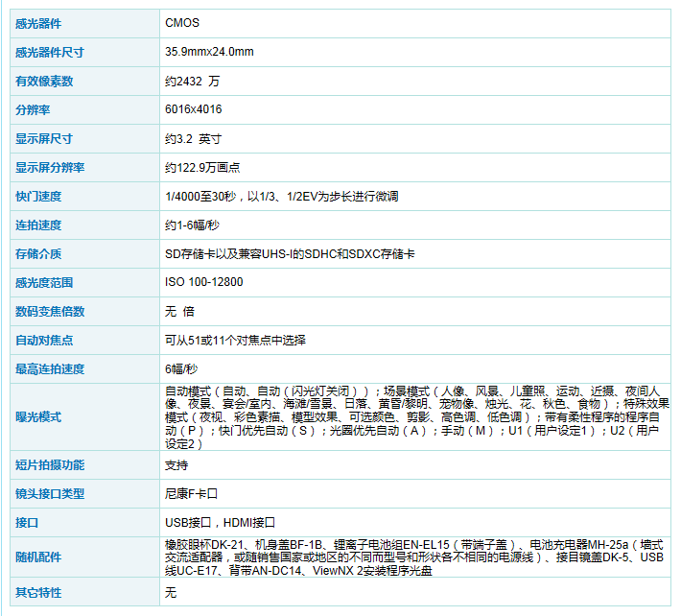This screenshot has width=681, height=616.
Task: Click the 曝光模式 row label
Action: tap(38, 416)
